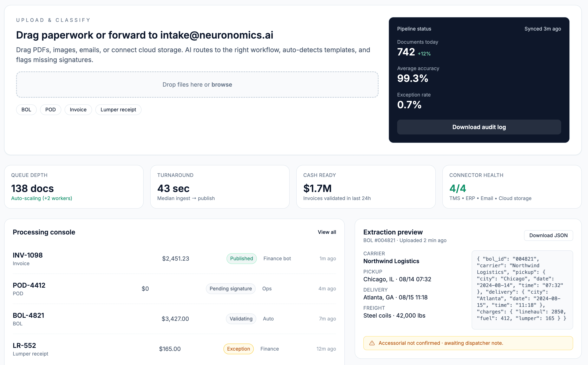Select the POD document type chip
This screenshot has width=588, height=365.
coord(51,109)
